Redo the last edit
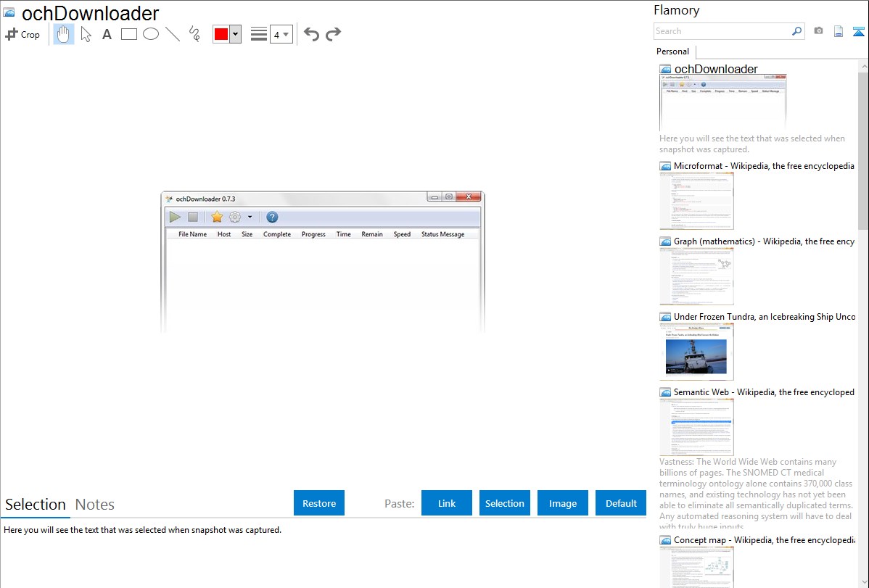Screen dimensions: 869x588 point(333,34)
